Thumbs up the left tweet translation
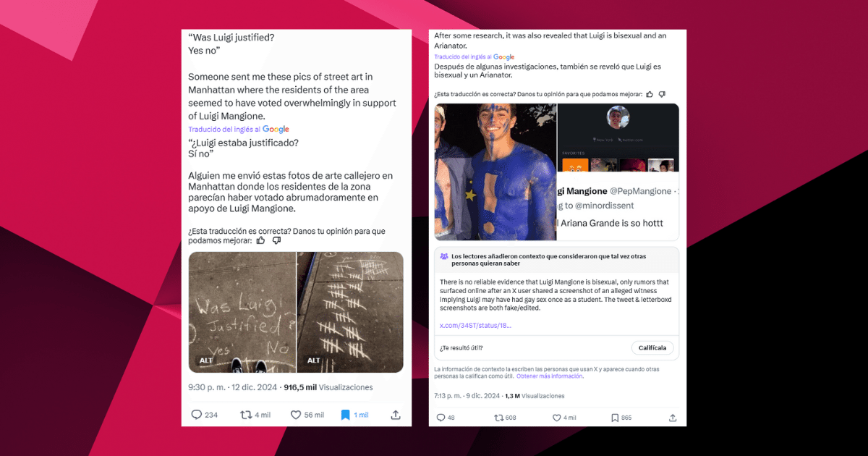Image resolution: width=868 pixels, height=456 pixels. (x=260, y=240)
